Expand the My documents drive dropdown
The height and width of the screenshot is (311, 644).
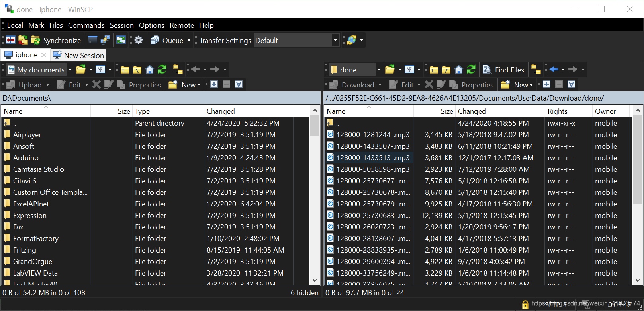(70, 70)
